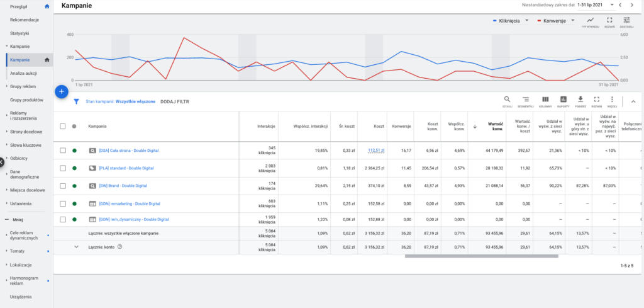Open the Szukaj search icon in table toolbar
The height and width of the screenshot is (308, 644).
507,101
